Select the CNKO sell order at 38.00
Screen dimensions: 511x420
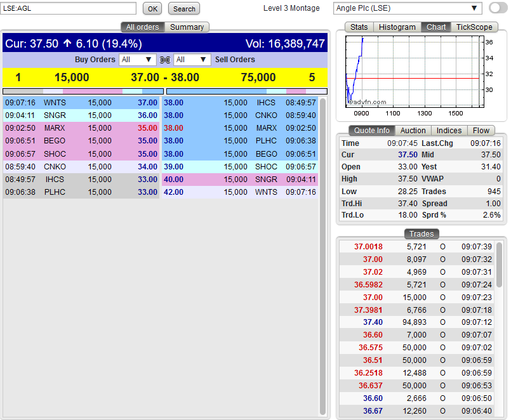pos(240,115)
